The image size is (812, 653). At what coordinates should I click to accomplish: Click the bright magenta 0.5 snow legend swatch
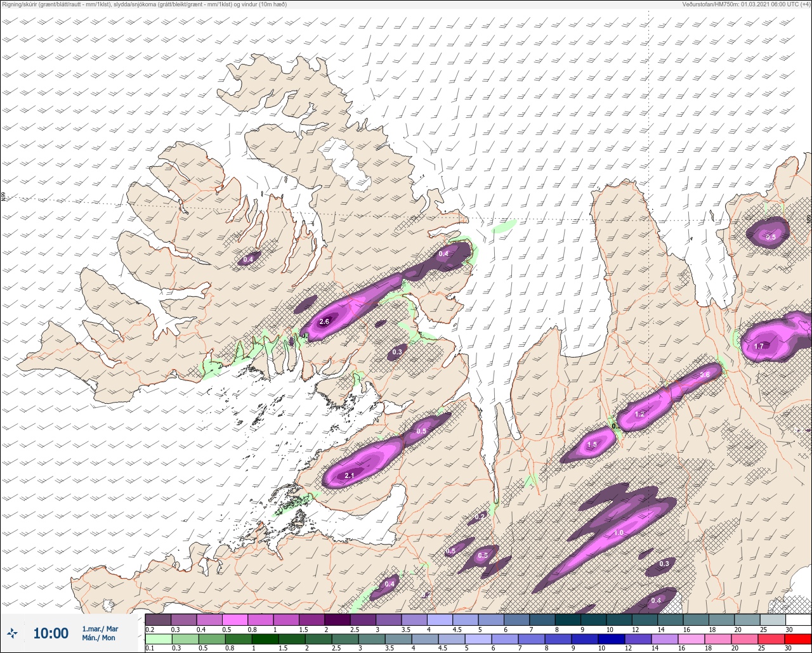coord(235,619)
